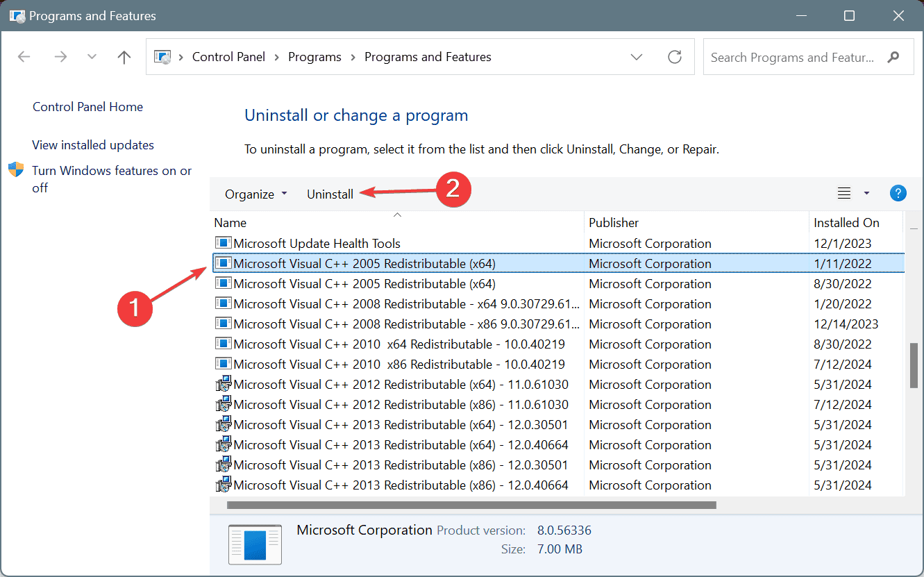Click icon of Visual C++ 2008 x64 entry

coord(223,303)
